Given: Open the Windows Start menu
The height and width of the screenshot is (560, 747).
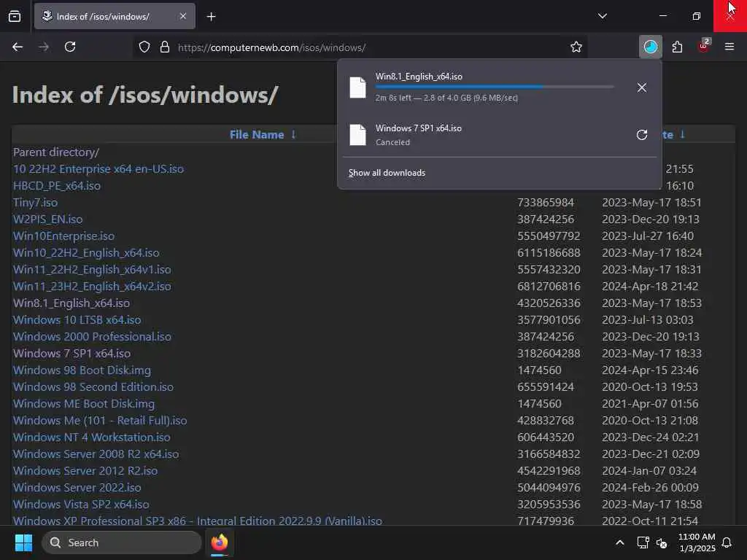Looking at the screenshot, I should coord(23,542).
